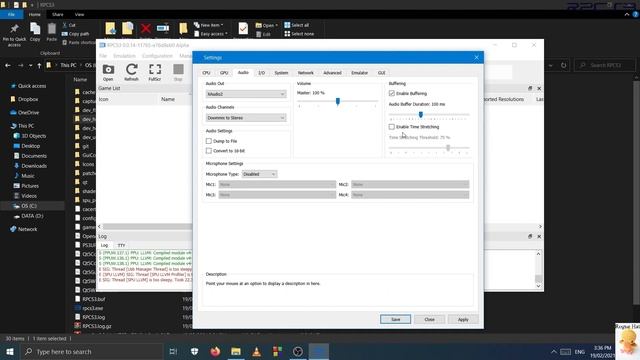Open Windows Security shield on taskbar
This screenshot has width=640, height=360.
(x=195, y=351)
